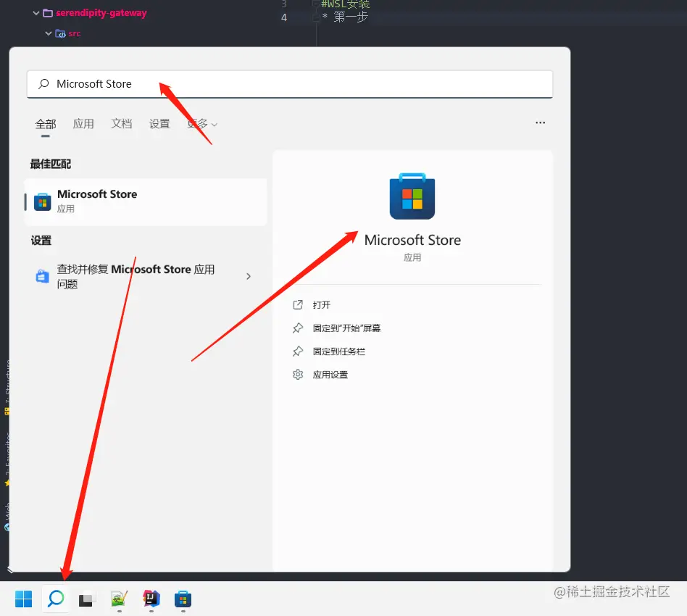Viewport: 687px width, 616px height.
Task: Select the Microsoft Store best match result
Action: tap(146, 202)
